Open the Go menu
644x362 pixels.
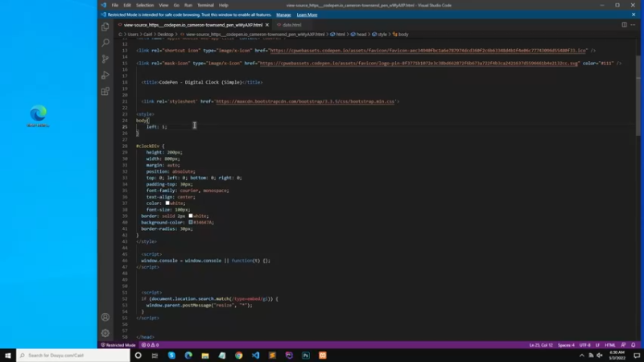click(x=176, y=6)
